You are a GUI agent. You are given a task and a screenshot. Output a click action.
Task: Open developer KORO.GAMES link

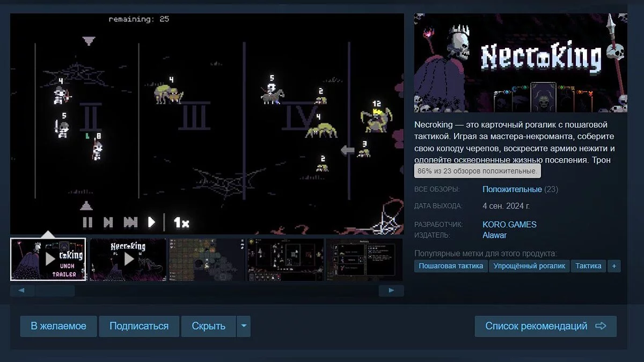tap(509, 225)
